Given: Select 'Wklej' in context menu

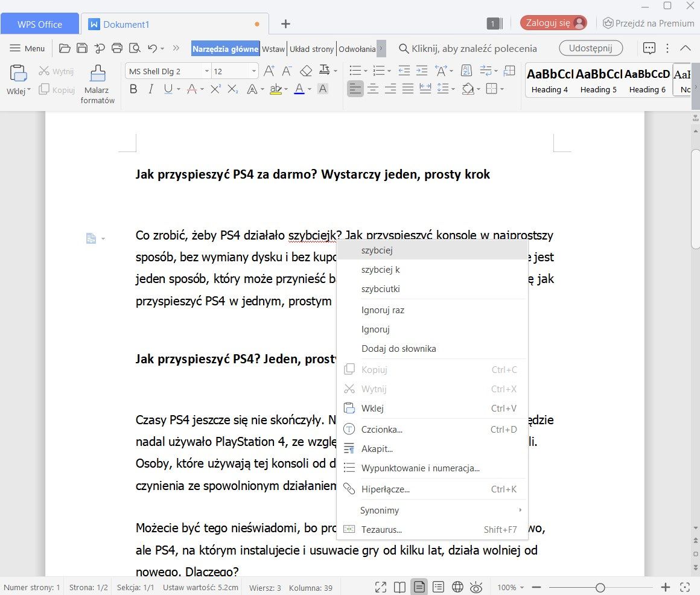Looking at the screenshot, I should pyautogui.click(x=431, y=408).
